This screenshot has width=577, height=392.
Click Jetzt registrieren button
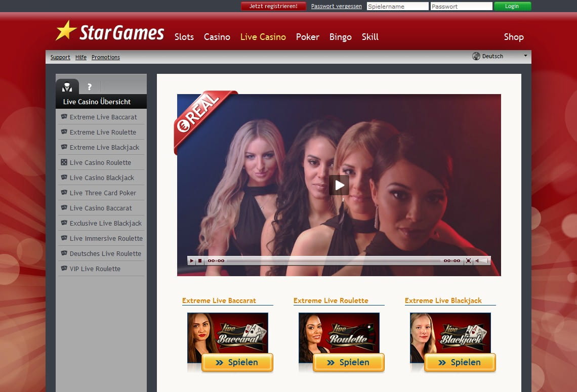coord(273,6)
